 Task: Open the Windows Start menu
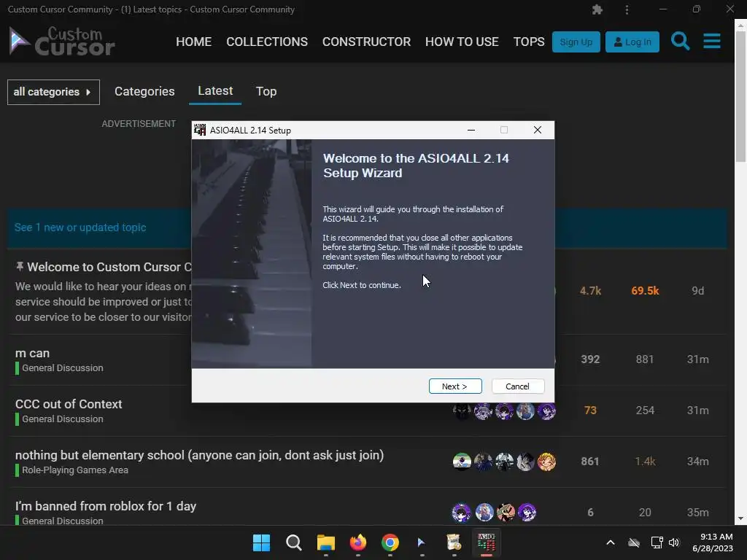tap(261, 542)
